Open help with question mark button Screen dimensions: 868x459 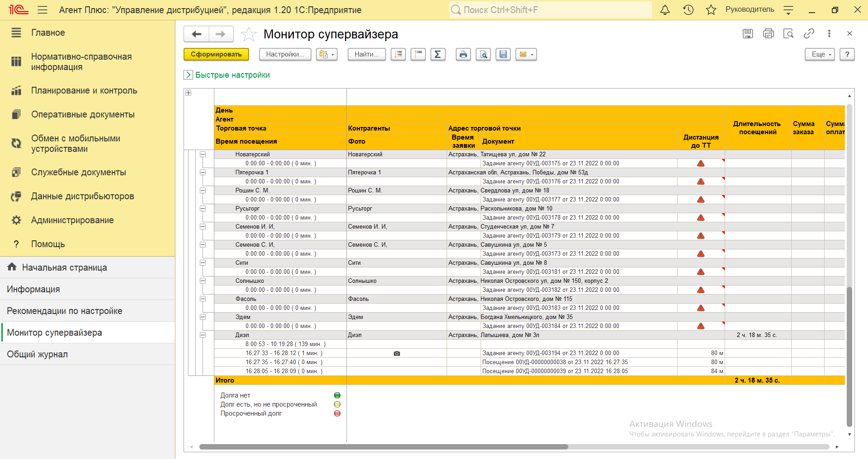tap(847, 54)
